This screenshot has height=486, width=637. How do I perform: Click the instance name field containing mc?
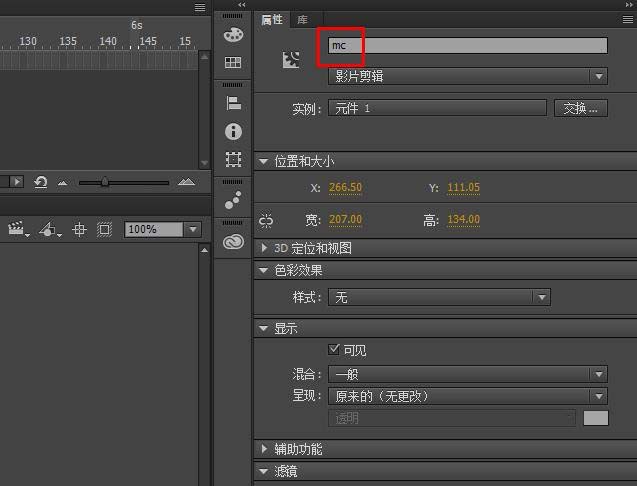468,46
